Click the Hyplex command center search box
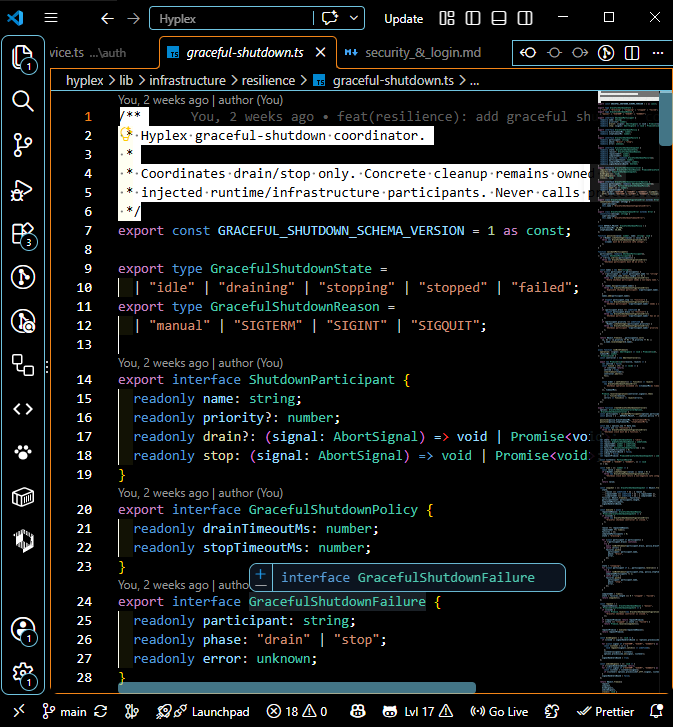 [231, 19]
